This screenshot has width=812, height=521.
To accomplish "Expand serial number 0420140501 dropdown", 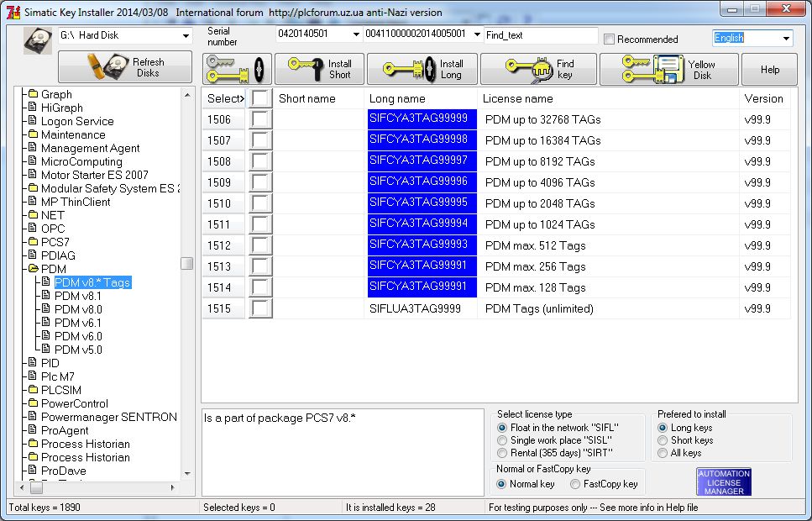I will [x=356, y=34].
